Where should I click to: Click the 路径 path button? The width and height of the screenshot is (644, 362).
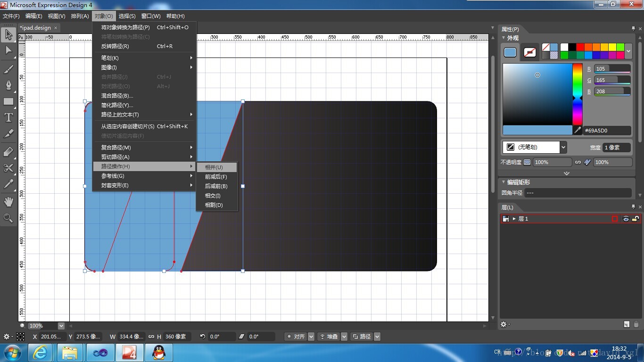(362, 337)
